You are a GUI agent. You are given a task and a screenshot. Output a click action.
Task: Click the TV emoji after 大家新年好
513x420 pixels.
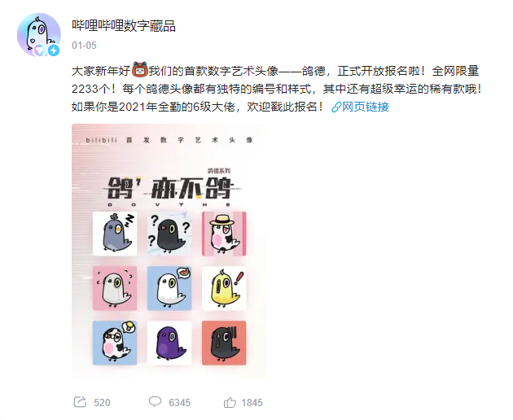140,70
